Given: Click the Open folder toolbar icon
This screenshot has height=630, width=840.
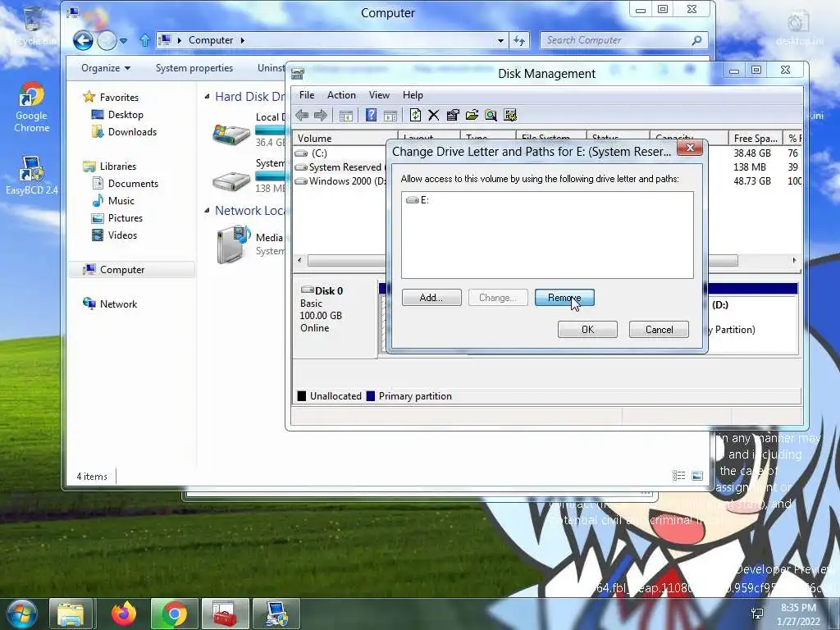Looking at the screenshot, I should pos(472,115).
